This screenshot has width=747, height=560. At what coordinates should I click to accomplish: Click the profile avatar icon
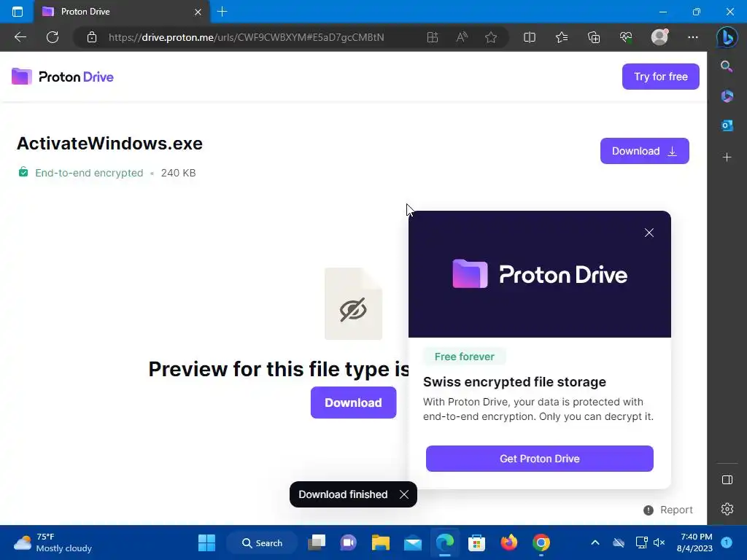pyautogui.click(x=659, y=36)
